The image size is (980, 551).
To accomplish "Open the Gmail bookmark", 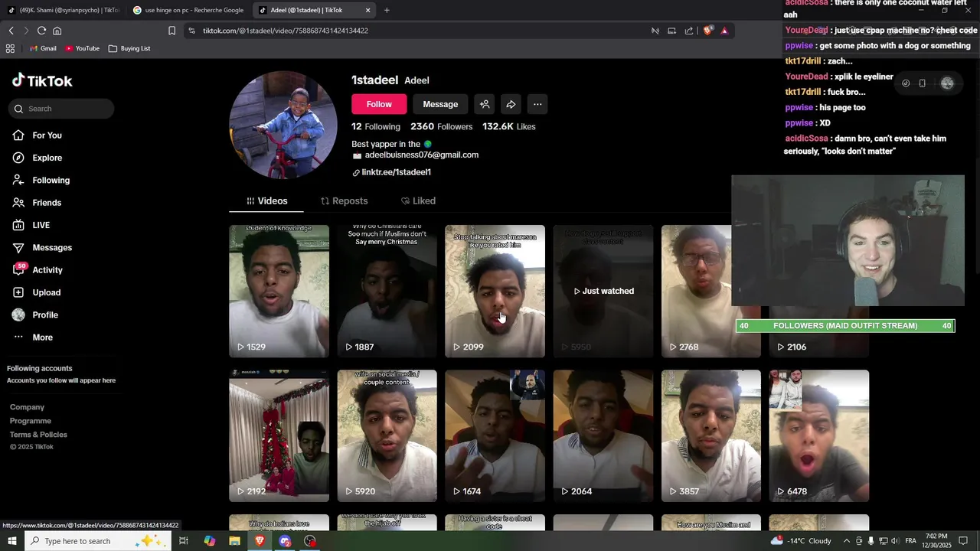I will click(43, 48).
